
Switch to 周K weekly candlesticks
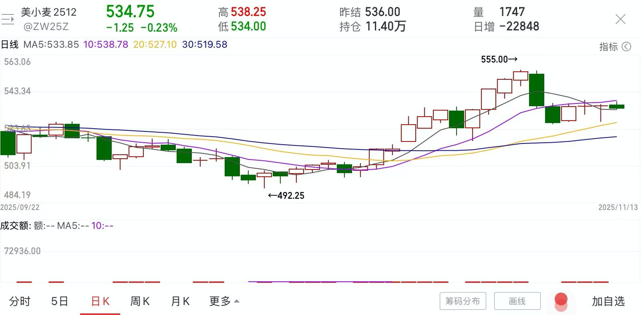(x=140, y=301)
